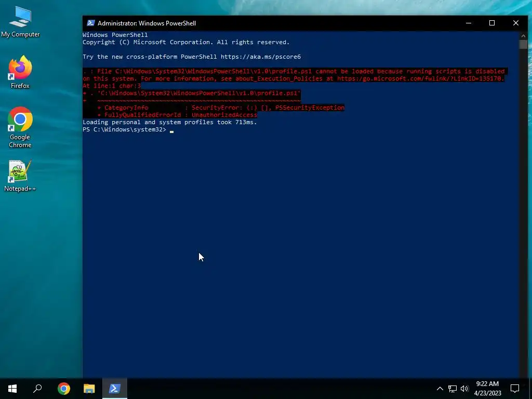The width and height of the screenshot is (532, 399).
Task: Click the 'PS C:\Windows\system32>' prompt line
Action: click(x=125, y=129)
